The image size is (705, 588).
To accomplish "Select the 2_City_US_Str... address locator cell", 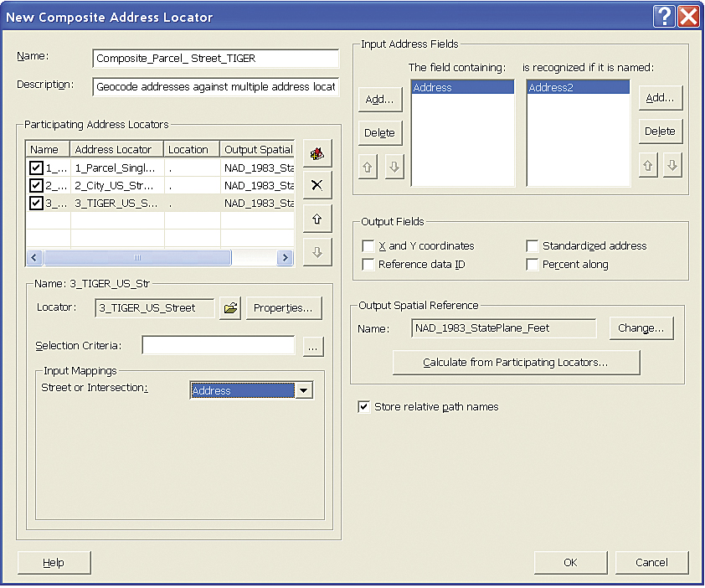I will (x=117, y=185).
